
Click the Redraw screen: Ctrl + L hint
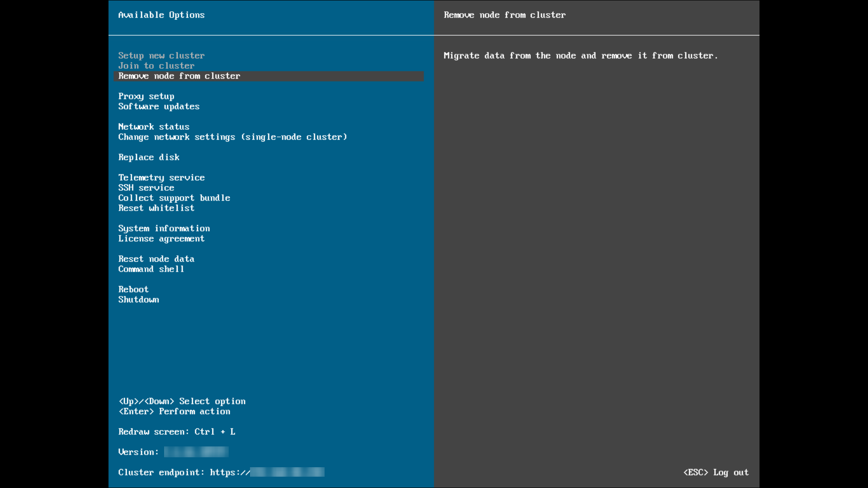pos(177,432)
